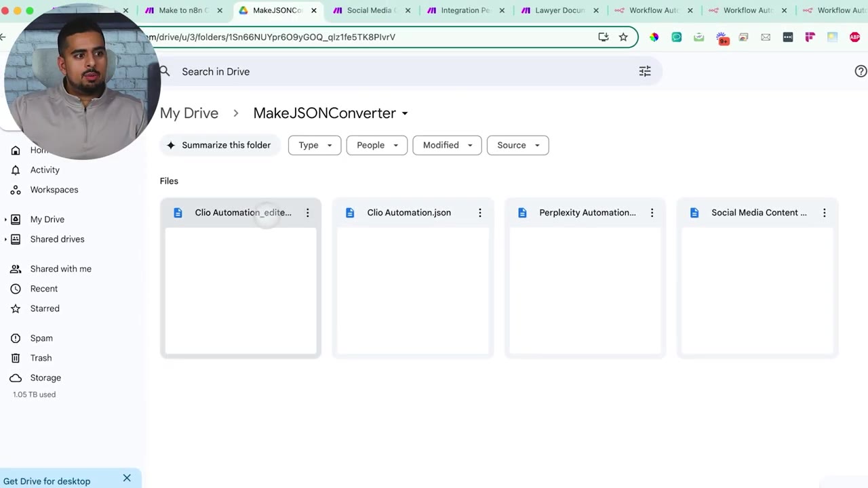Open the Modified filter dropdown
The image size is (868, 488).
447,145
